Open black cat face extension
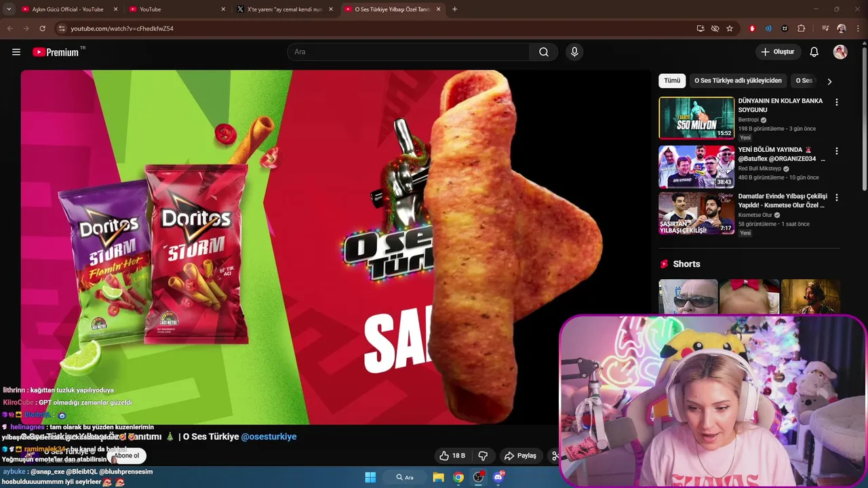This screenshot has width=868, height=488. coord(785,28)
